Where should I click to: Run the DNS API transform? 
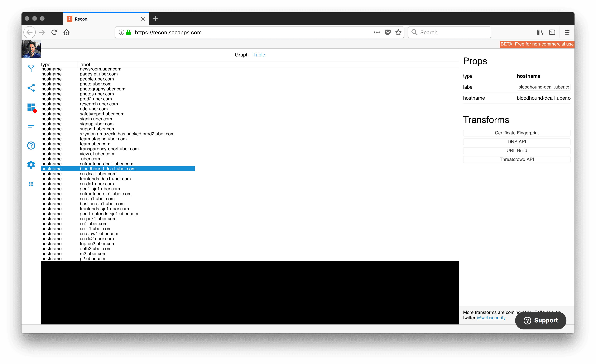[517, 142]
